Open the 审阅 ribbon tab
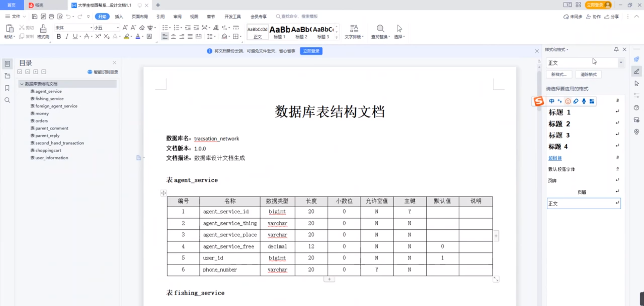 (x=177, y=16)
